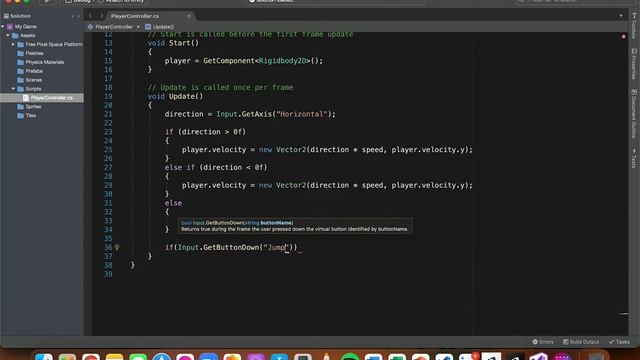640x360 pixels.
Task: Show the Build Output pad
Action: (x=581, y=342)
